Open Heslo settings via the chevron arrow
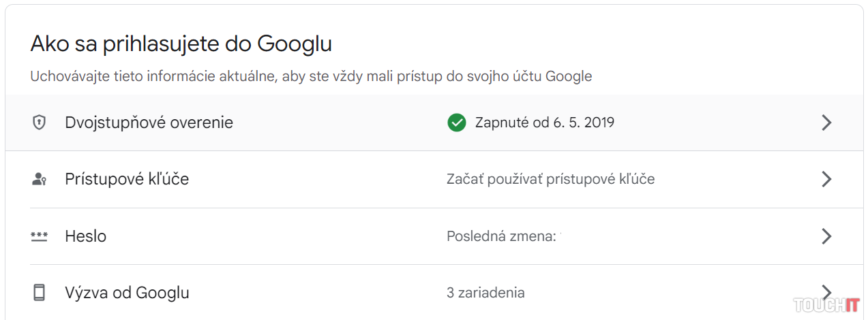 tap(826, 236)
